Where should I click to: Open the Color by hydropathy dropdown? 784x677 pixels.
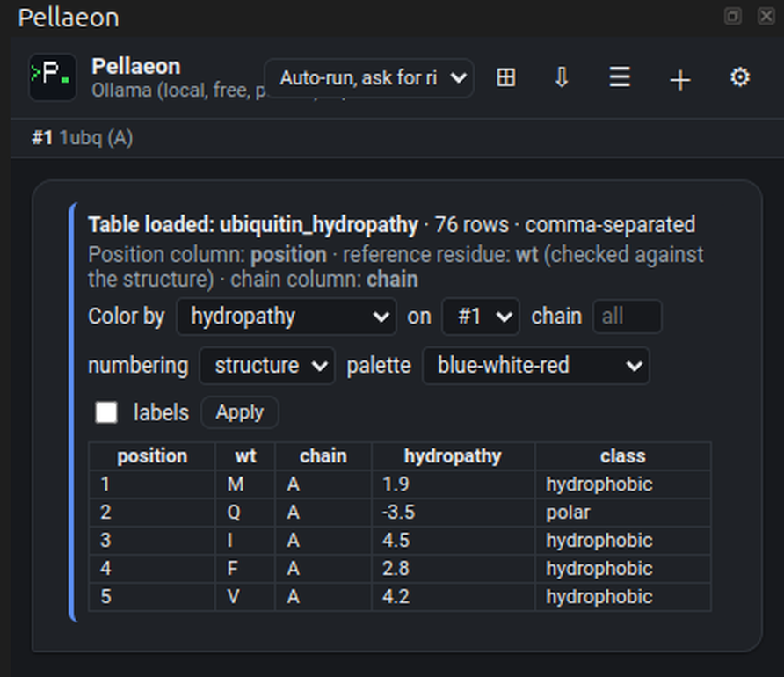287,317
